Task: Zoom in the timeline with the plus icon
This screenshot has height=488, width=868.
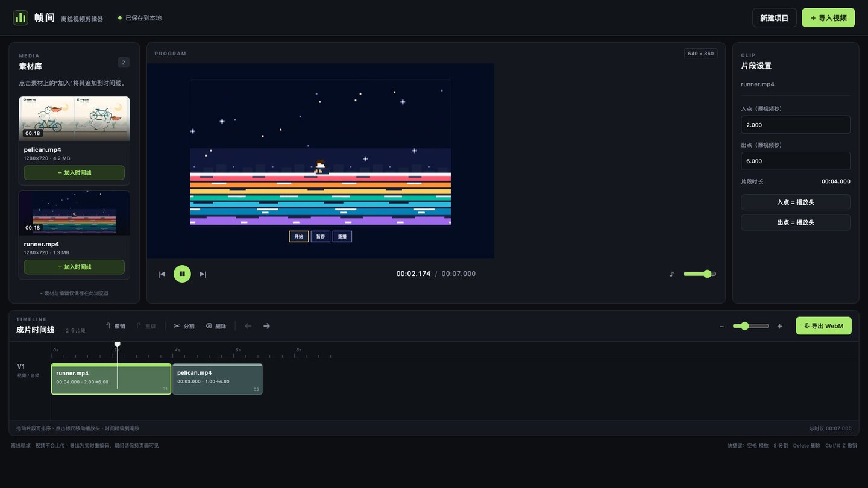Action: (x=779, y=326)
